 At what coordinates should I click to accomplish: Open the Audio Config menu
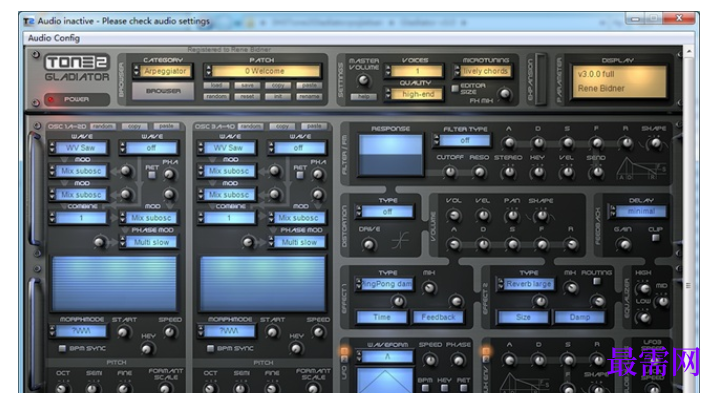54,38
